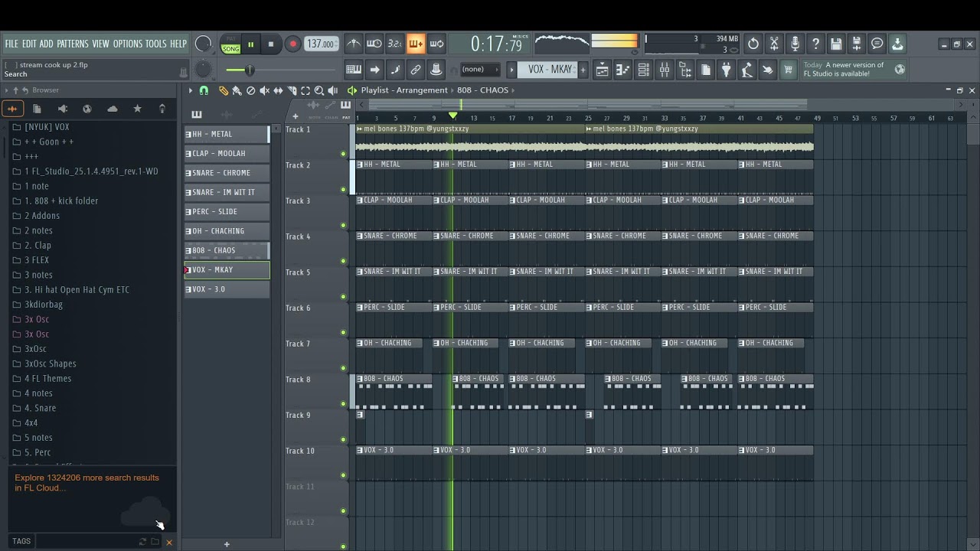Open the Playlist options menu arrow
Screen dimensions: 980x551
(191, 90)
